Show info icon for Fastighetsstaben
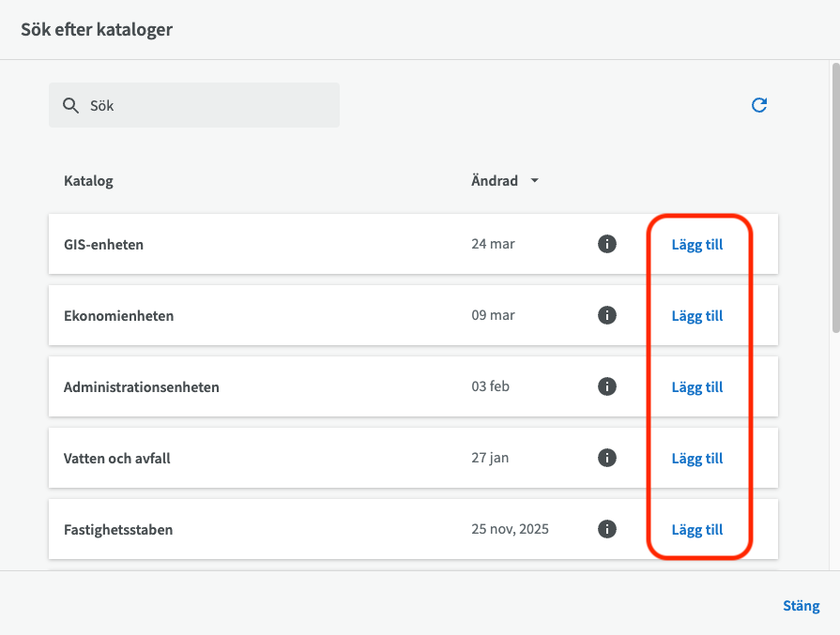 pos(607,529)
